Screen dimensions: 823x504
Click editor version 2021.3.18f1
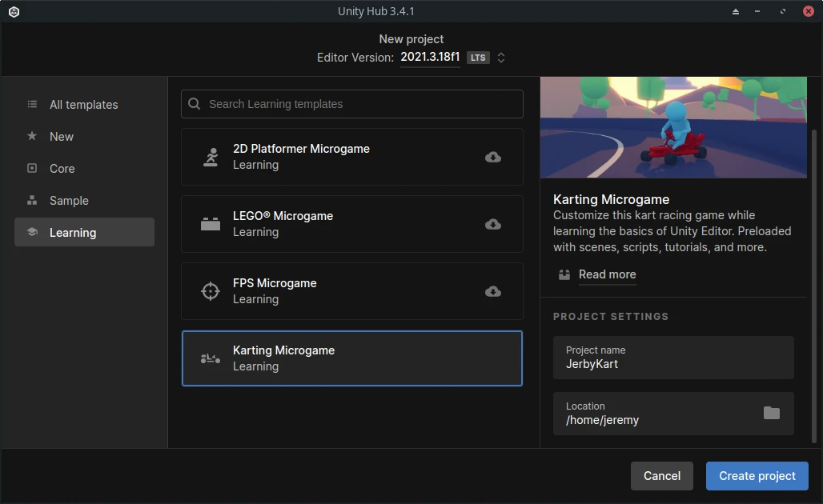(x=431, y=57)
